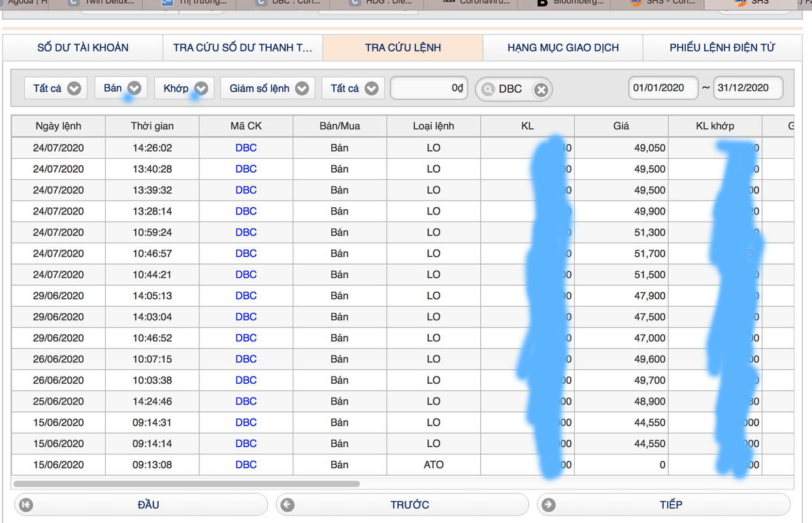Open the Bán order side dropdown
Screen dimensions: 812x523
[x=121, y=88]
